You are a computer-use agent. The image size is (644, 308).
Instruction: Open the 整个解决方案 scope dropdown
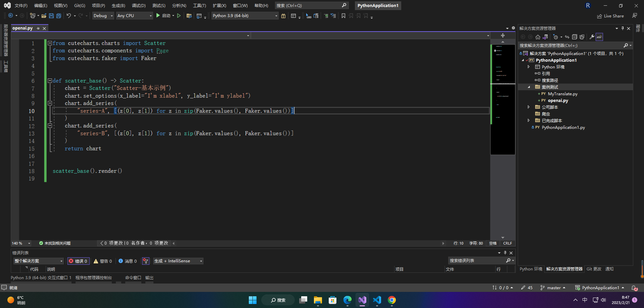click(x=39, y=261)
